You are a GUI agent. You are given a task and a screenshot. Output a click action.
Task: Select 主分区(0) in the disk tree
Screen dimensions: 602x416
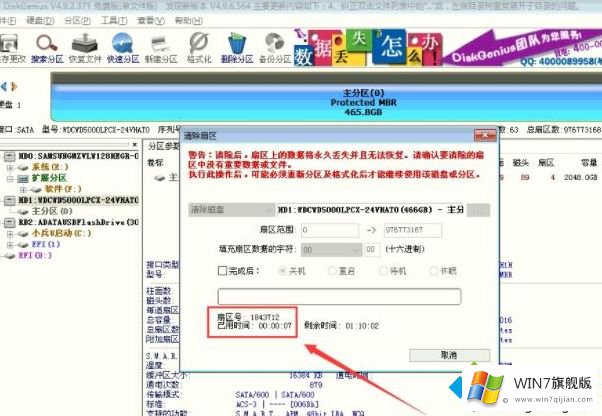51,211
